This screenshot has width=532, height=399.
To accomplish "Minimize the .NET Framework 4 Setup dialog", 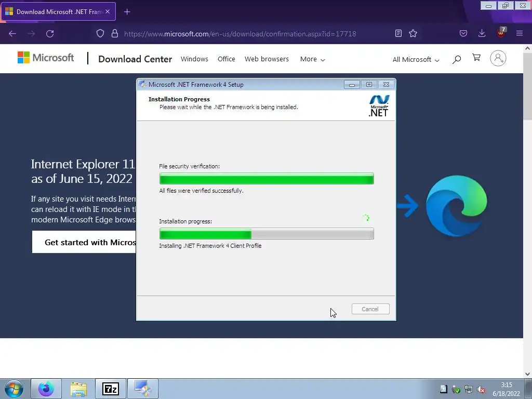I will pos(352,85).
